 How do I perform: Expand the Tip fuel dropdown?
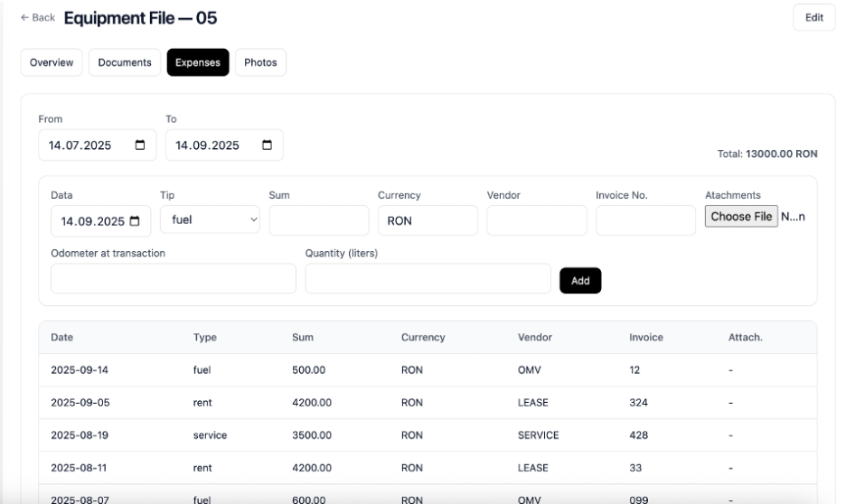(210, 220)
